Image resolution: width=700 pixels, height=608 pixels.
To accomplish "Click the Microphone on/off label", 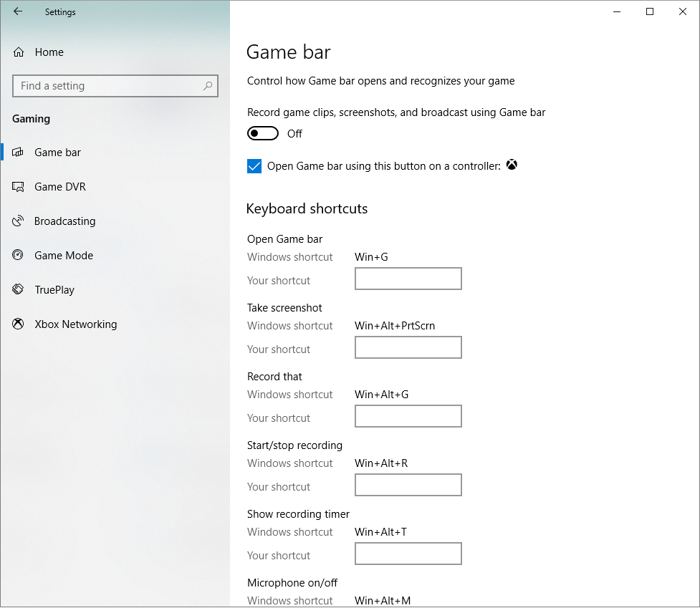I will (292, 582).
